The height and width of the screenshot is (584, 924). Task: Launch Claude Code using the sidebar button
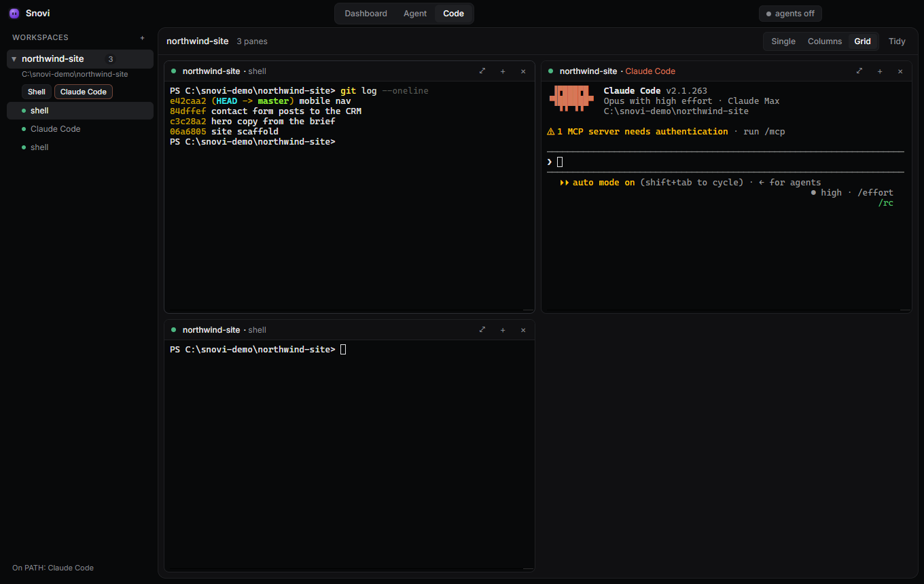click(x=84, y=92)
